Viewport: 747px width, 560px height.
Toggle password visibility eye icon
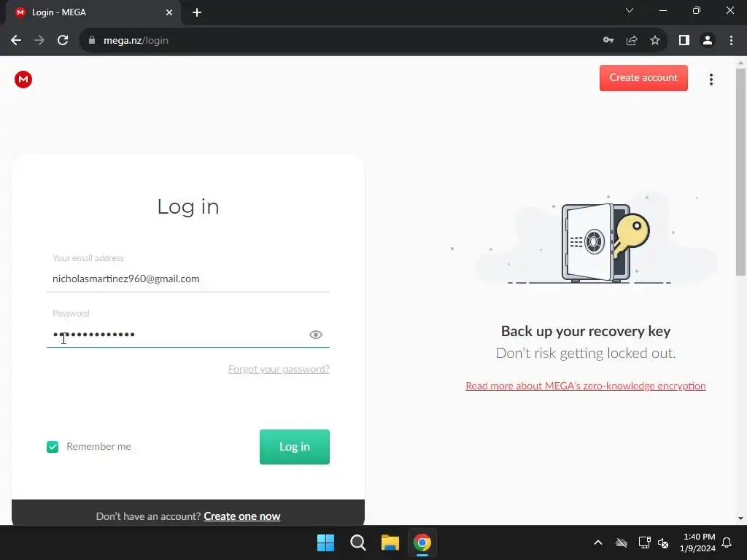(315, 335)
